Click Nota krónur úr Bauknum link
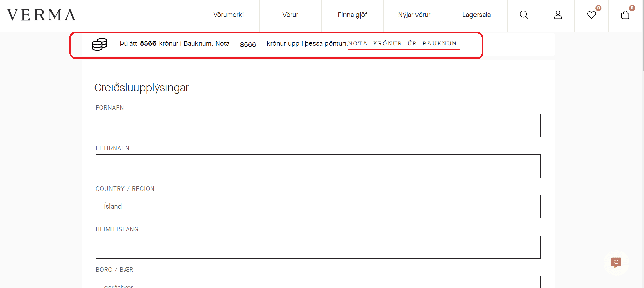Viewport: 644px width, 288px height. tap(402, 44)
